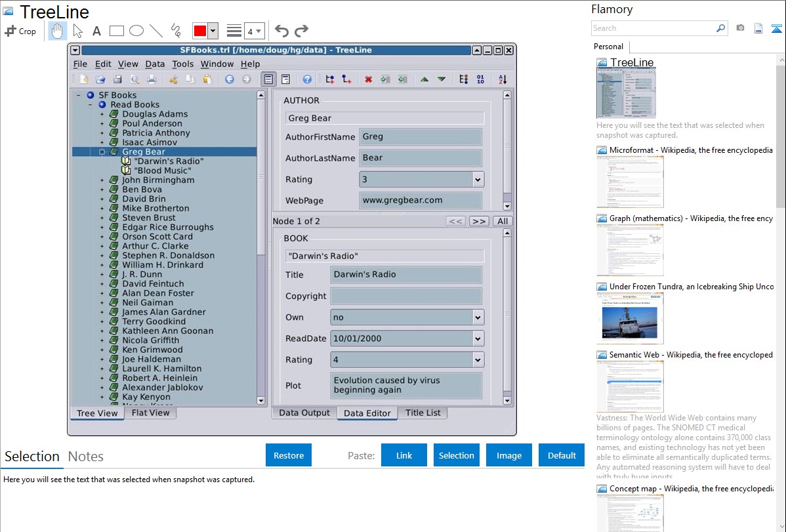
Task: Click the Insert Sibling node icon
Action: [330, 79]
